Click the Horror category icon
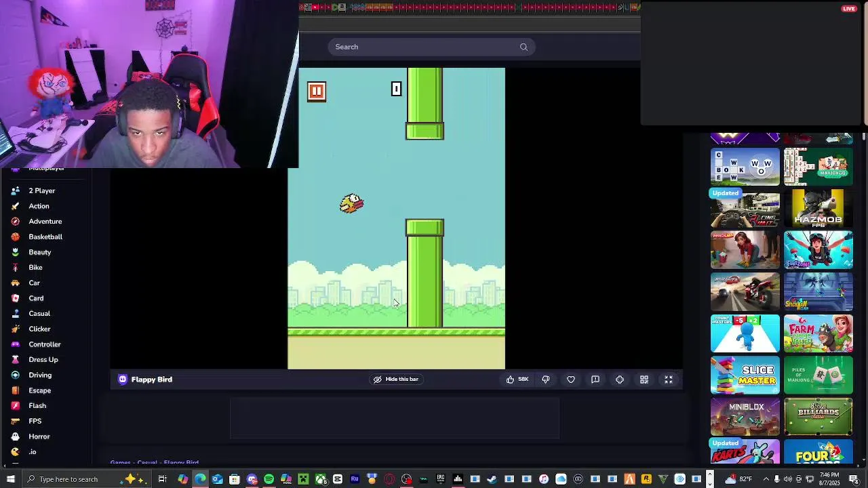The image size is (868, 488). tap(15, 436)
